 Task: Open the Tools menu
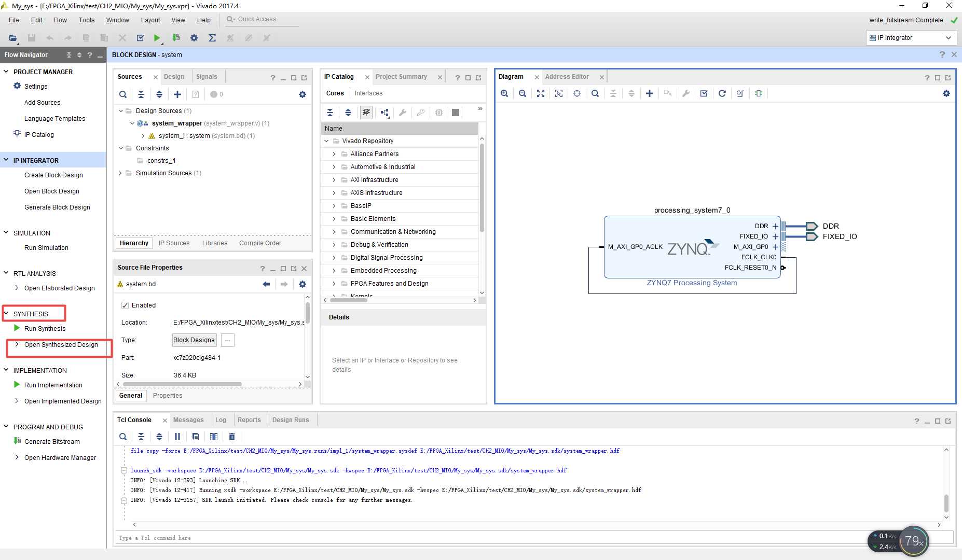[x=87, y=20]
